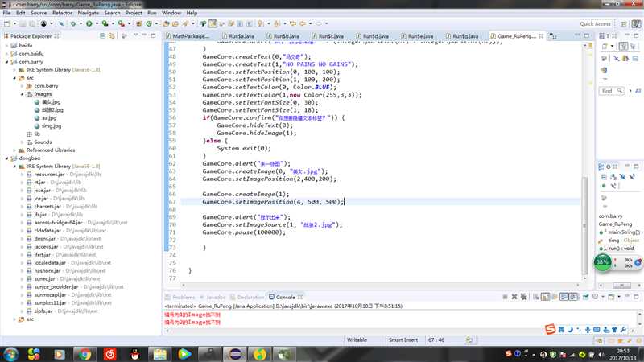Collapse the JRE System Library under dengbao

click(x=15, y=166)
